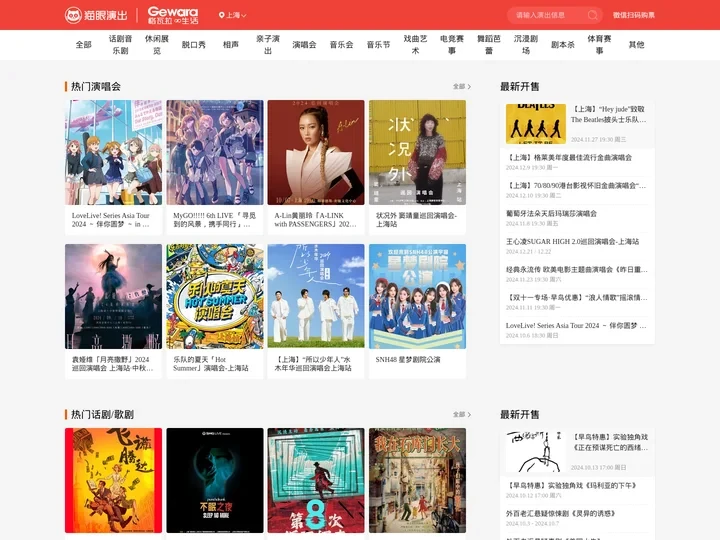Viewport: 720px width, 540px height.
Task: Open the Beatles tribute thumbnail
Action: click(536, 124)
